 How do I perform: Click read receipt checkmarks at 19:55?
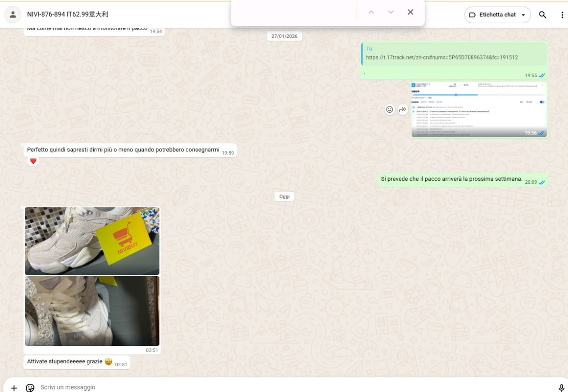pyautogui.click(x=542, y=75)
